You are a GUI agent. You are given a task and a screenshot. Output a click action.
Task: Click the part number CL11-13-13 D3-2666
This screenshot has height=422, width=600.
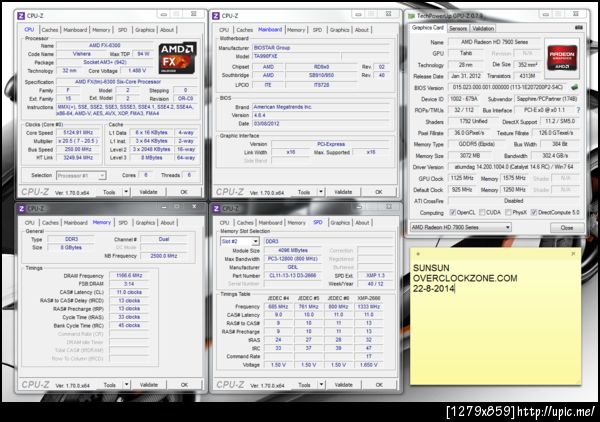(293, 275)
